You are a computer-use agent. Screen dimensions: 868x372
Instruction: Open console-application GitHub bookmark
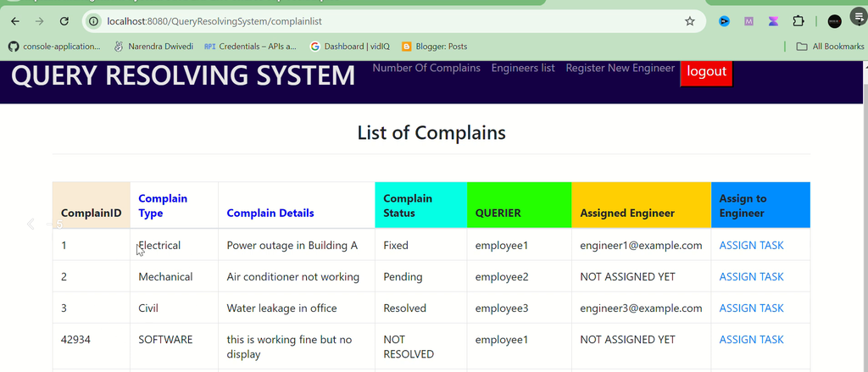point(54,47)
